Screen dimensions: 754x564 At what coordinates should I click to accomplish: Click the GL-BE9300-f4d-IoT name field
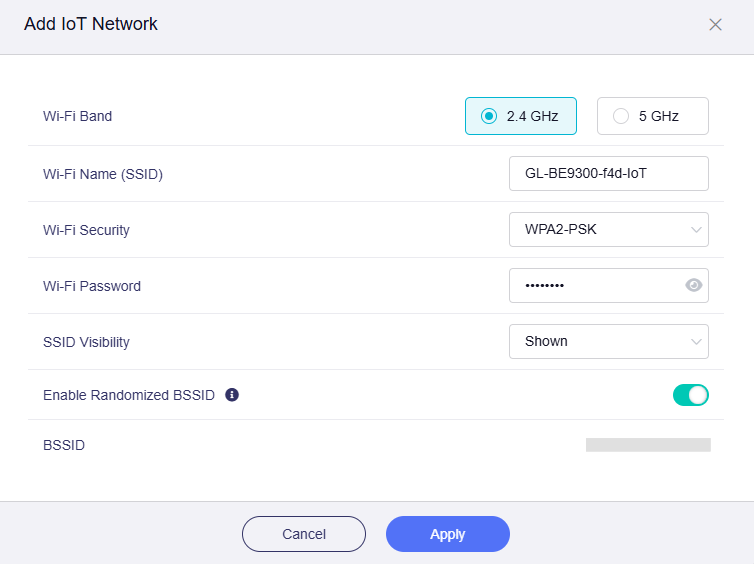pyautogui.click(x=609, y=173)
